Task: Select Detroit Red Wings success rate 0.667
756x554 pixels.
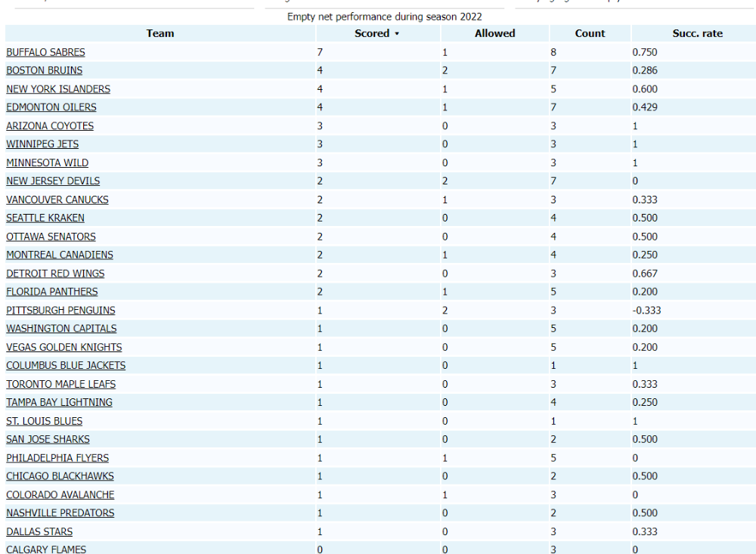Action: coord(645,274)
